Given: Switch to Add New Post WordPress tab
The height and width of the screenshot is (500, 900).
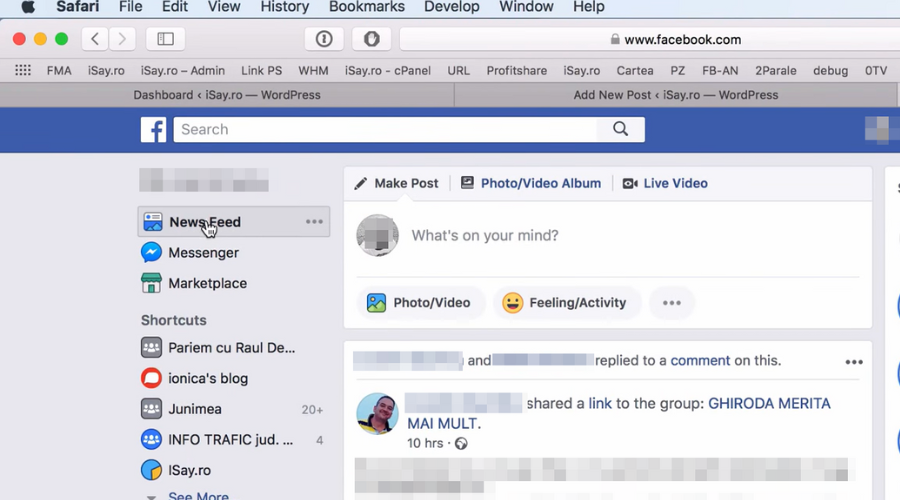Looking at the screenshot, I should pyautogui.click(x=676, y=95).
